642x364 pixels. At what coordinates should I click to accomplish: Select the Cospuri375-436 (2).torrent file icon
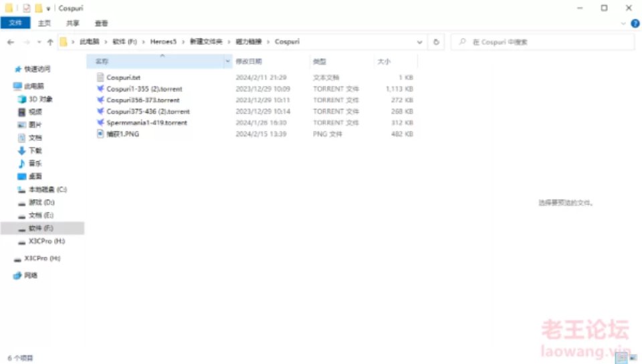[x=100, y=112]
